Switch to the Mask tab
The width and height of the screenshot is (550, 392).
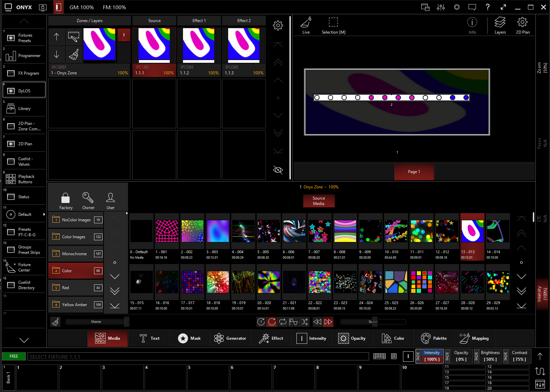click(x=189, y=338)
